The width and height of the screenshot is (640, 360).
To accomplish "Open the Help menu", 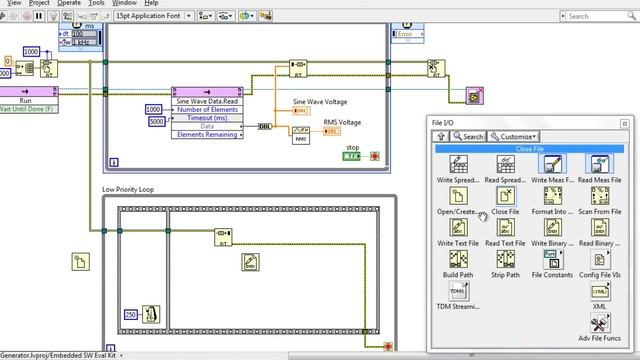I will pos(151,3).
